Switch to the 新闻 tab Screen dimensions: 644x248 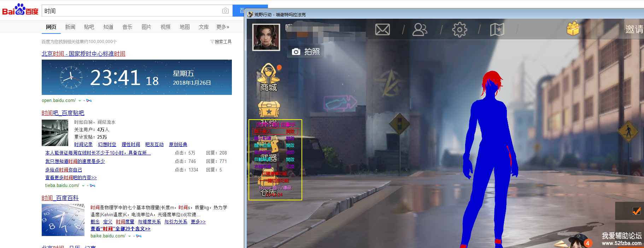click(70, 27)
